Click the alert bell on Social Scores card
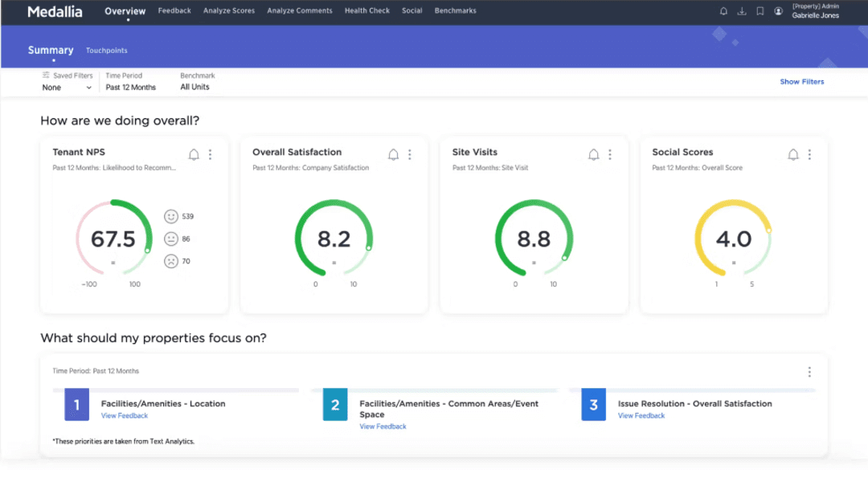868x486 pixels. tap(792, 154)
